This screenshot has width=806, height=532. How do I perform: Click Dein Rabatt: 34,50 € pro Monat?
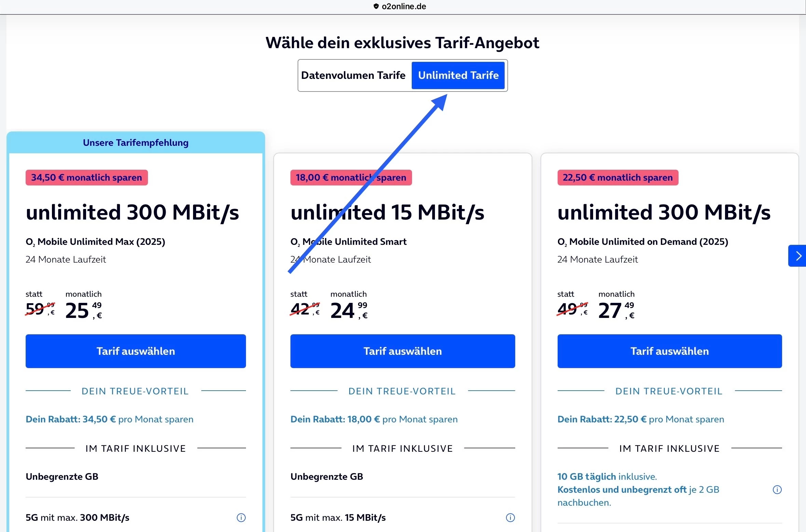tap(109, 419)
